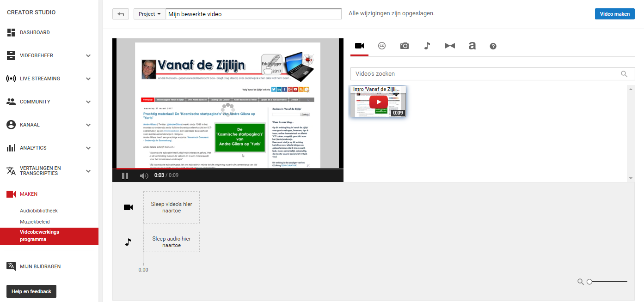Click the Kanaal account icon
Image resolution: width=644 pixels, height=302 pixels.
[x=11, y=125]
